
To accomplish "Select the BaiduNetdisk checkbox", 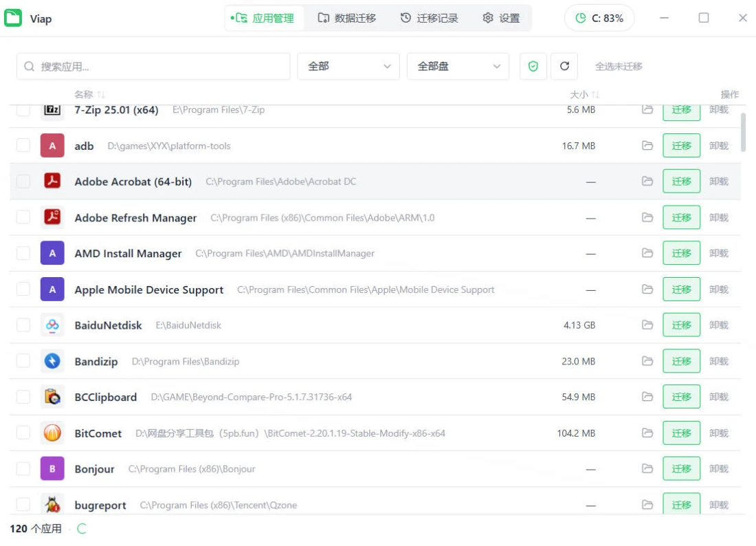I will [23, 325].
